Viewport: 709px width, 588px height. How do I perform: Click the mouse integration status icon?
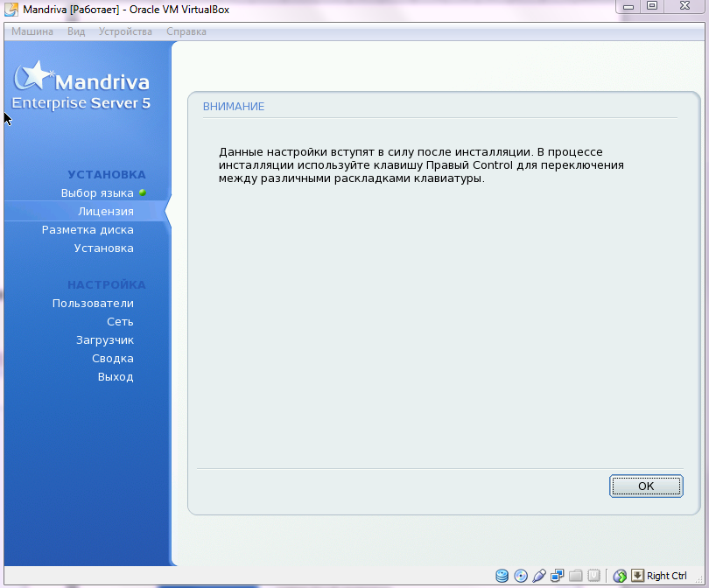pos(620,576)
